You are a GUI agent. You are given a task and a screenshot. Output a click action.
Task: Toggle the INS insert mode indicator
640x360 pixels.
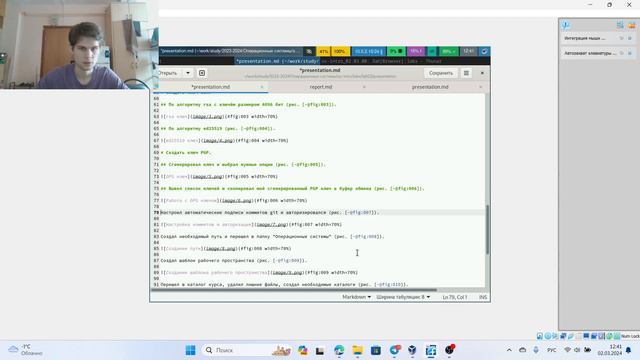[x=483, y=297]
